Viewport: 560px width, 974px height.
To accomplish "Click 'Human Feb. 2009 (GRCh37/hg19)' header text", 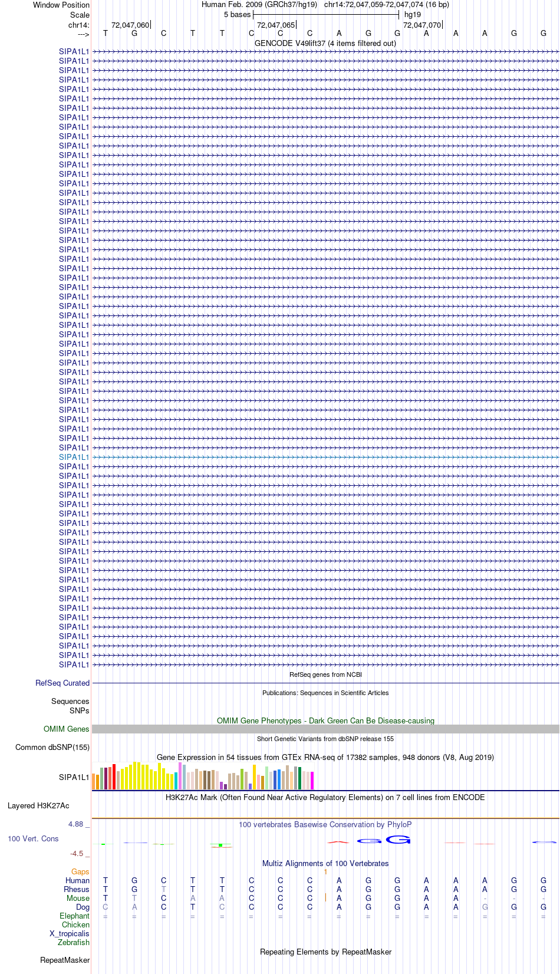I will (259, 5).
